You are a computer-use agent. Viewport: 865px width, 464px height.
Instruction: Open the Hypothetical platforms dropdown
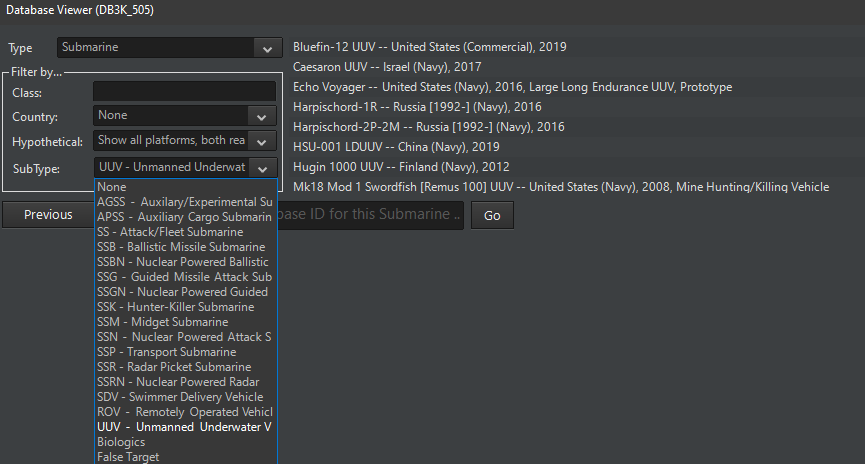[184, 141]
